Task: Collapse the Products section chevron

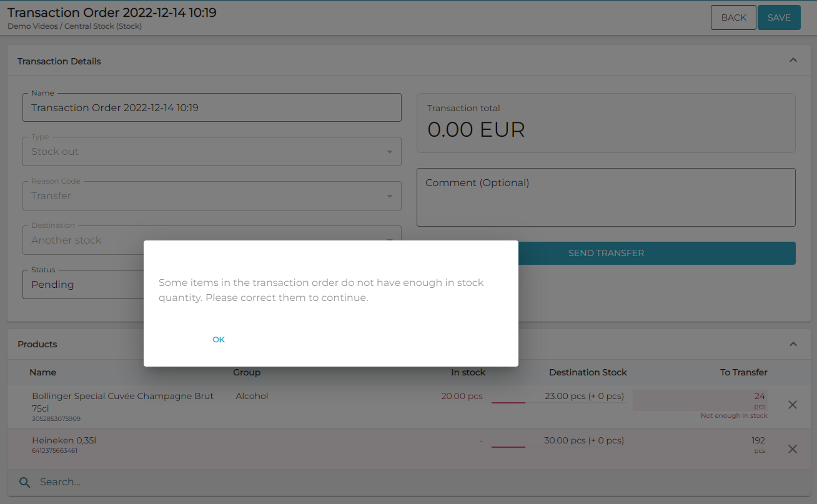Action: tap(793, 344)
